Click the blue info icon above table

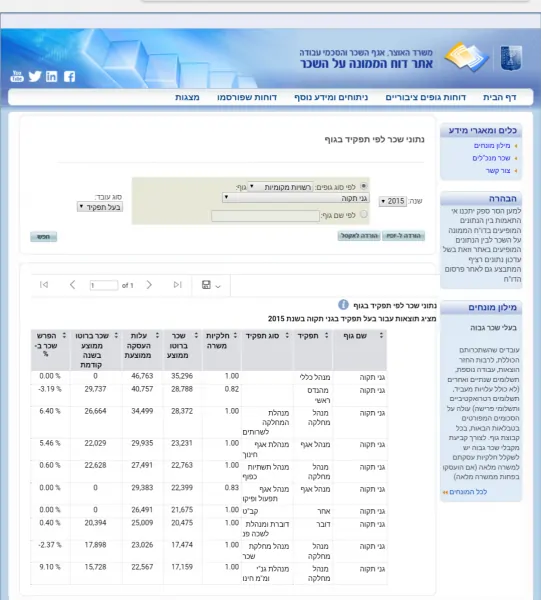point(343,305)
